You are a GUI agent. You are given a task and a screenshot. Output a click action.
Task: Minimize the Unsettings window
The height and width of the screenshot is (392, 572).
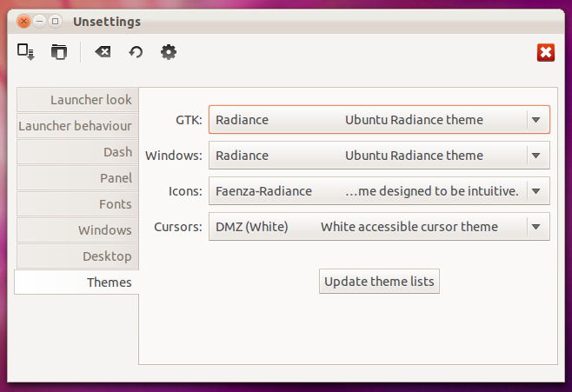(39, 22)
